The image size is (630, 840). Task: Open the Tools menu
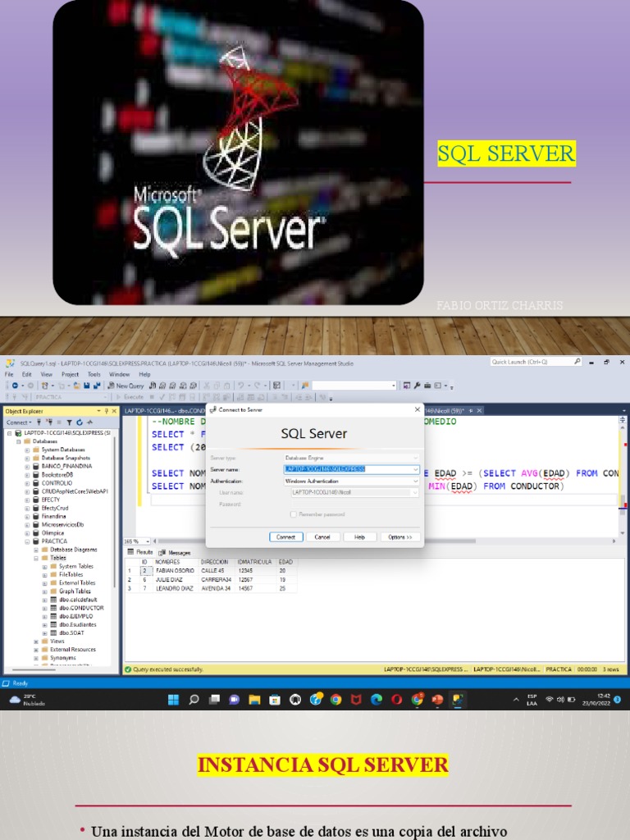[x=94, y=374]
